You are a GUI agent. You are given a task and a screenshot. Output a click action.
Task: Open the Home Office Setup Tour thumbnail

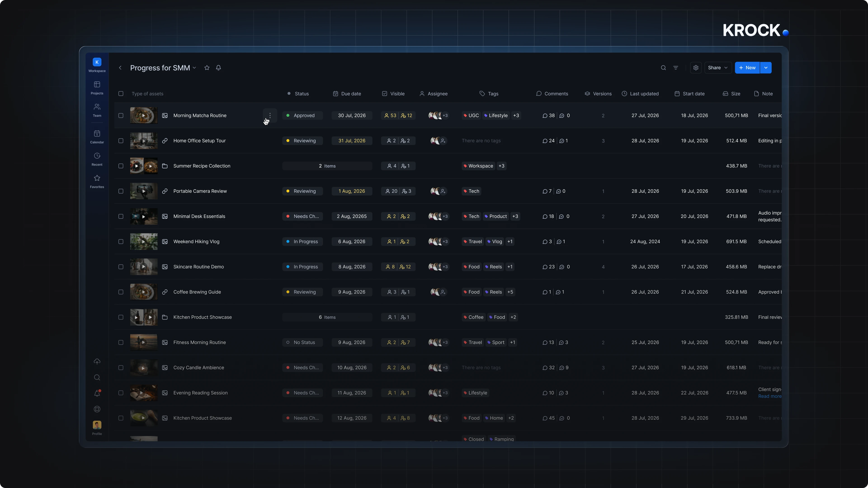pos(144,141)
